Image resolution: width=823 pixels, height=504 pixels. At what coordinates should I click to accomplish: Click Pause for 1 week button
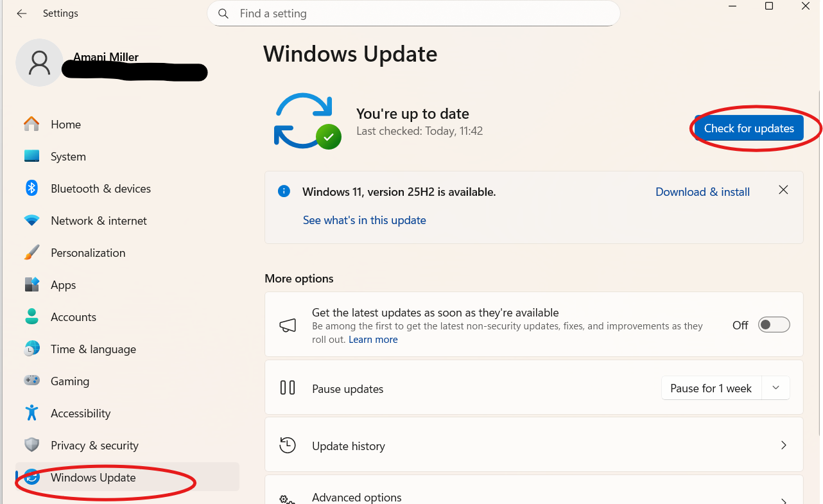[711, 388]
